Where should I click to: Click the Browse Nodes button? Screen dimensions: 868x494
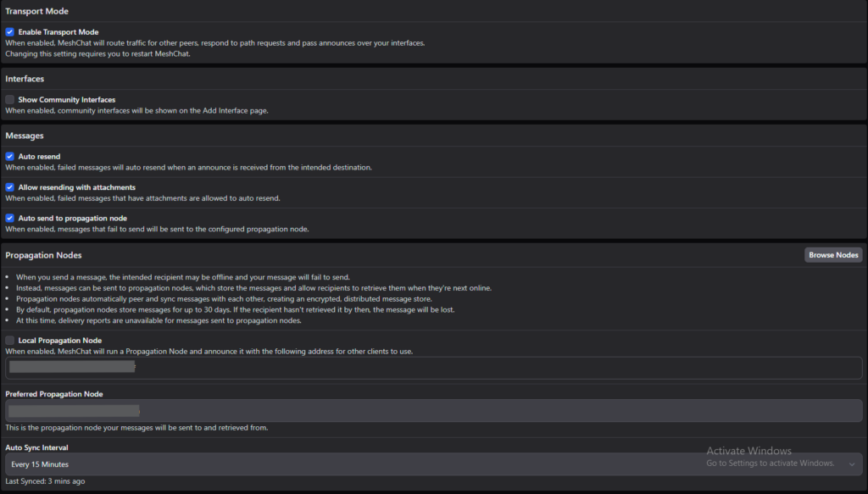833,255
